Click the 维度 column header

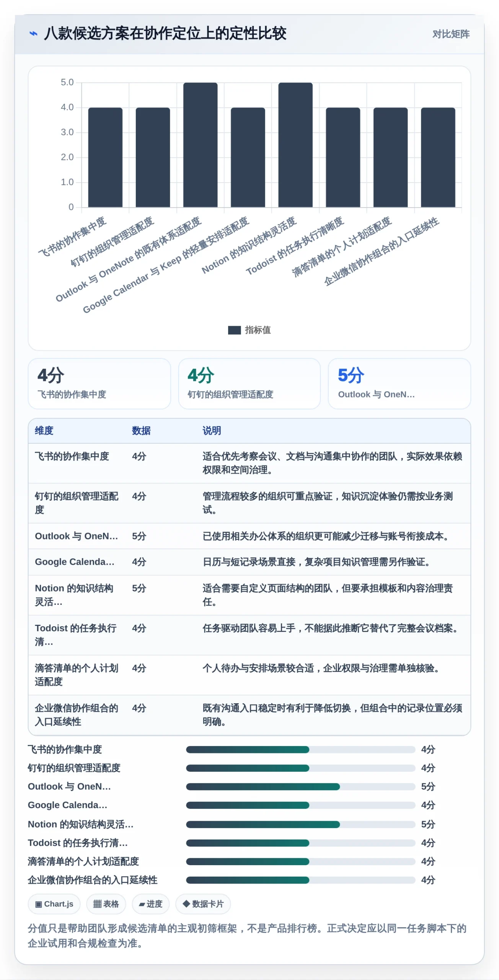tap(44, 431)
